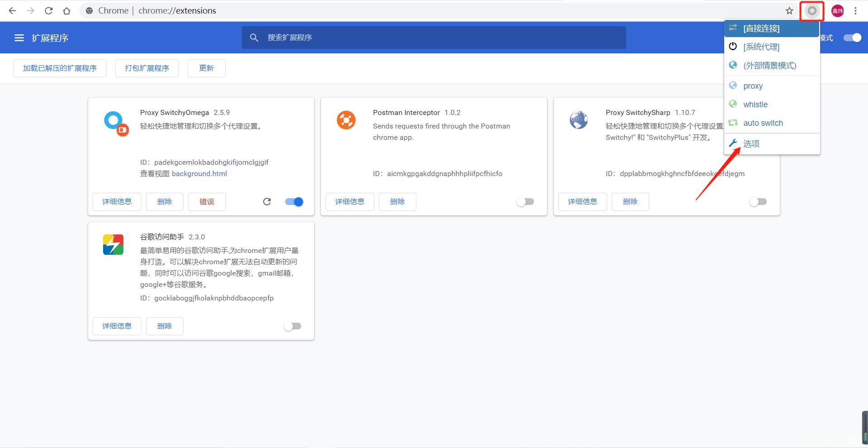Click 删除 for 谷歌访问助手
Image resolution: width=868 pixels, height=448 pixels.
pyautogui.click(x=165, y=326)
